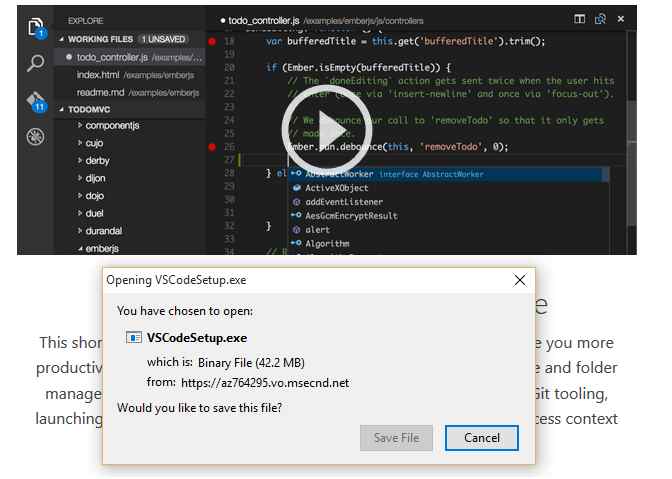672x479 pixels.
Task: Select AbstractWorker suggestion
Action: tap(448, 174)
